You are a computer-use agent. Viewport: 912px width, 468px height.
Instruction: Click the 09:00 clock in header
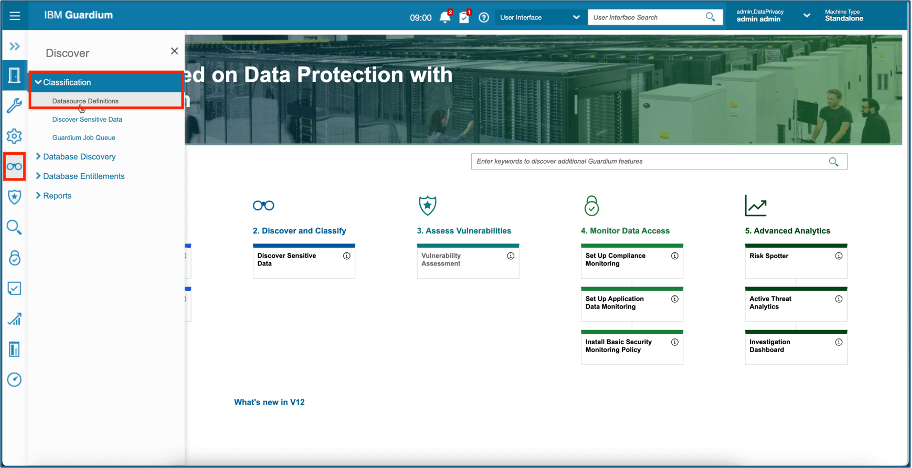(421, 18)
